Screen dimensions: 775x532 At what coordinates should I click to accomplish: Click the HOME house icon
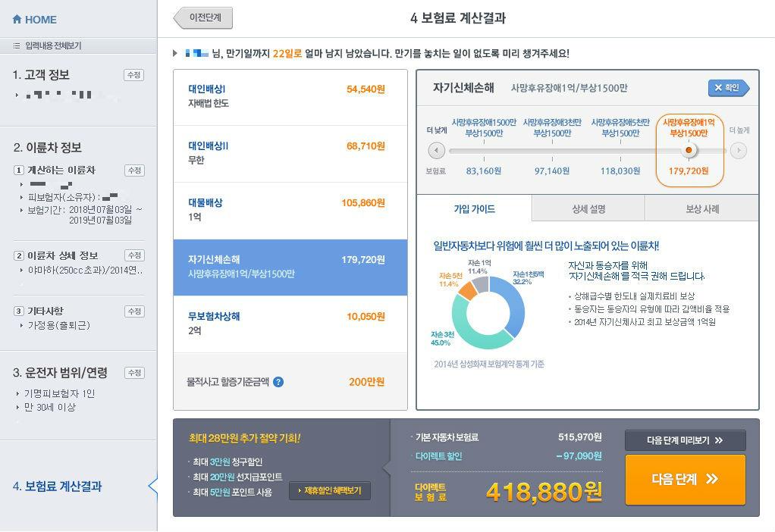pyautogui.click(x=17, y=20)
